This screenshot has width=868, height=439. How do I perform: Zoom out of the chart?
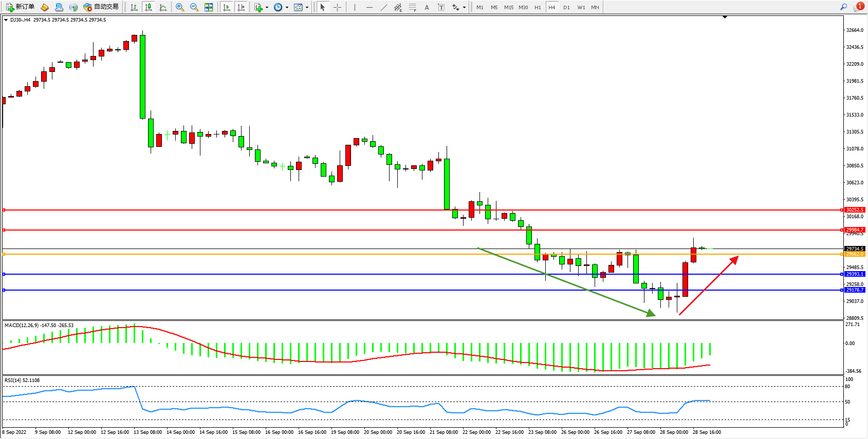pyautogui.click(x=194, y=7)
